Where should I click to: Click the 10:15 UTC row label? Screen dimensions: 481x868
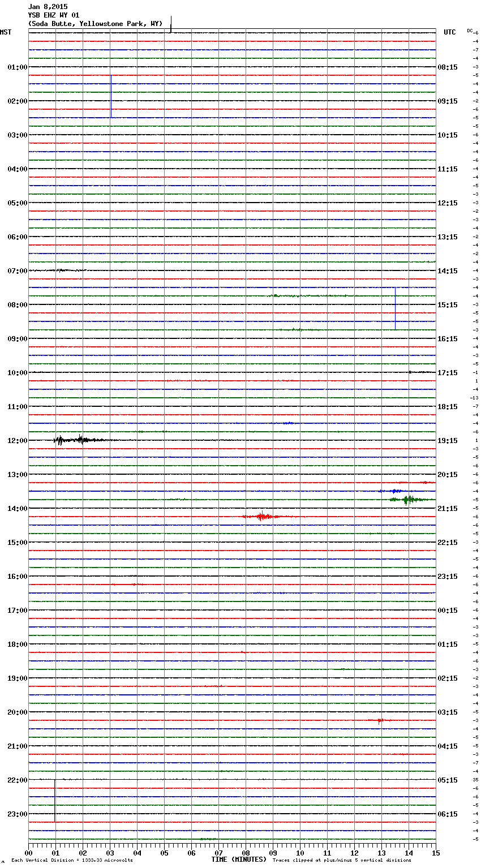pos(448,135)
